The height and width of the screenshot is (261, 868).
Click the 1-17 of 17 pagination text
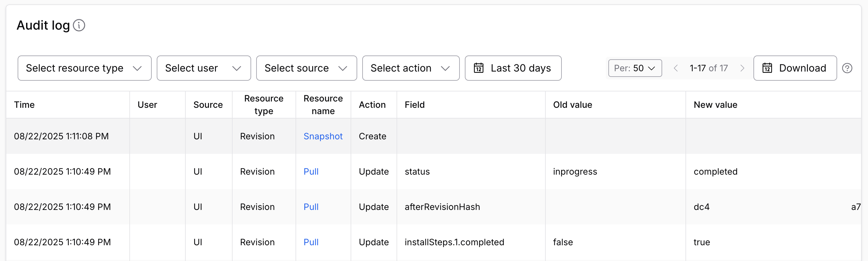pos(709,68)
